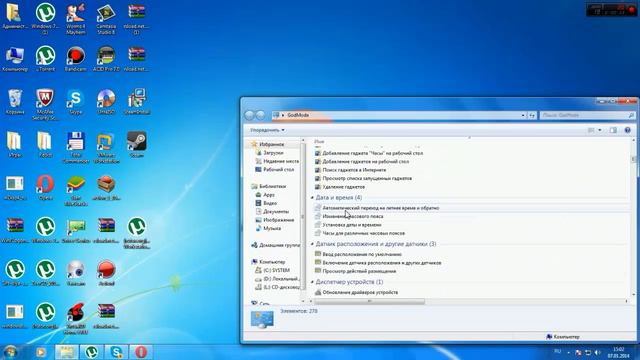This screenshot has height=360, width=640.
Task: Click the taskbar clock showing 15:02
Action: 618,352
